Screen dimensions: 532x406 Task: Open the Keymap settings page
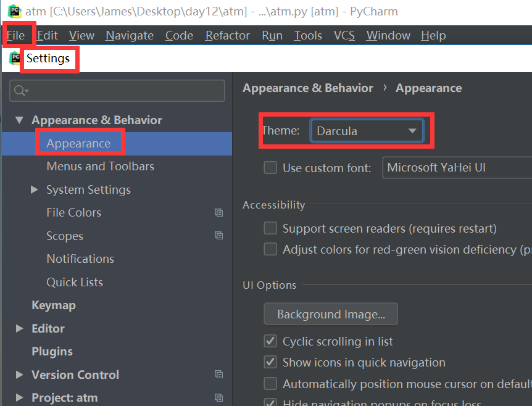pos(54,305)
